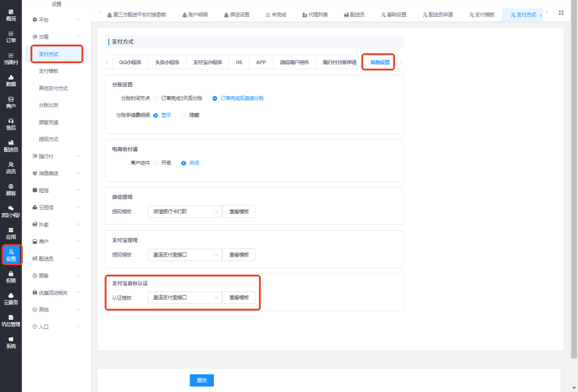
Task: Open the 第三方配送平台对接参数 top tab
Action: tap(137, 15)
